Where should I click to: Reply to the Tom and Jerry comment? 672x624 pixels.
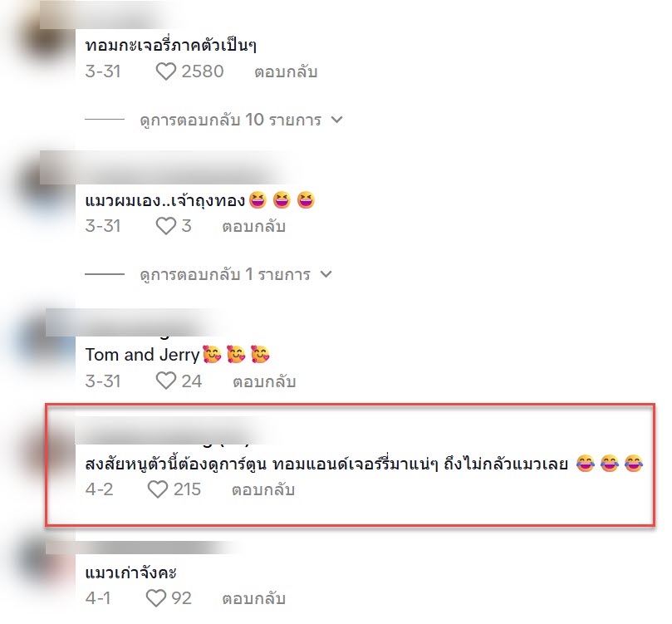click(264, 381)
